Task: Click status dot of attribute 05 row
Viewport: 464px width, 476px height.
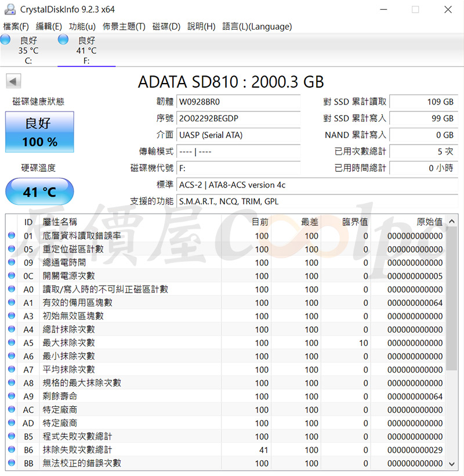Action: 12,248
